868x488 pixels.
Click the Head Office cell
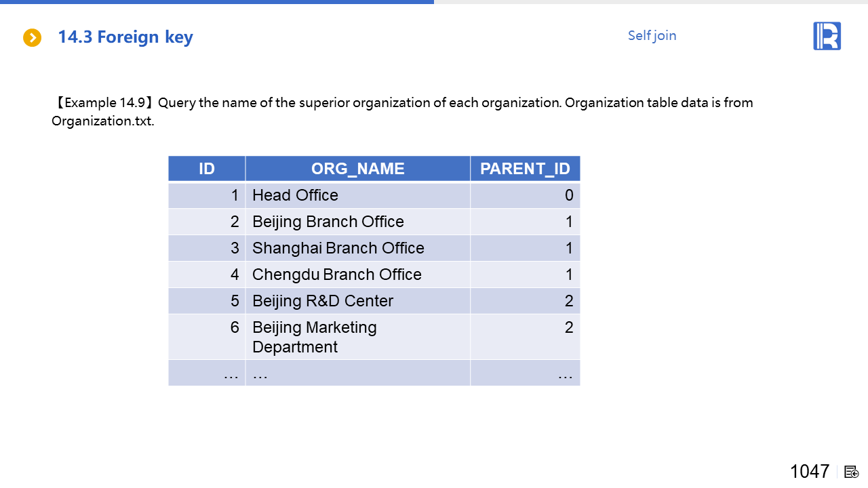coord(295,195)
